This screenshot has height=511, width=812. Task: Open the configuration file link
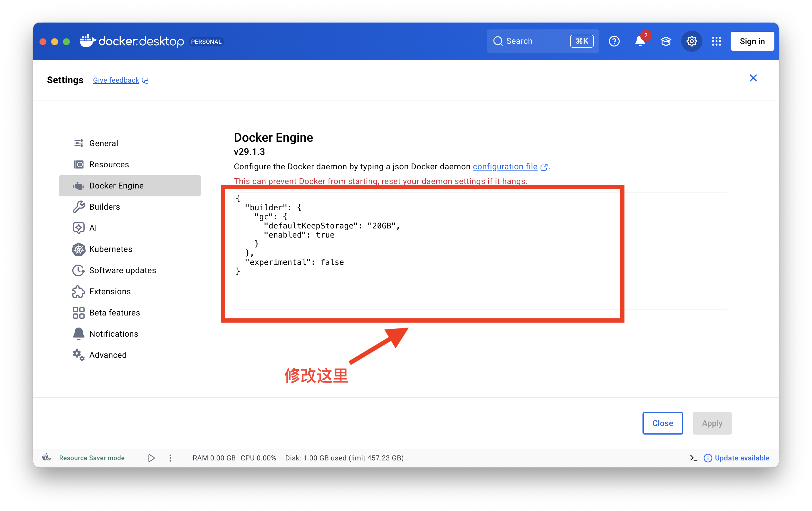click(x=505, y=166)
